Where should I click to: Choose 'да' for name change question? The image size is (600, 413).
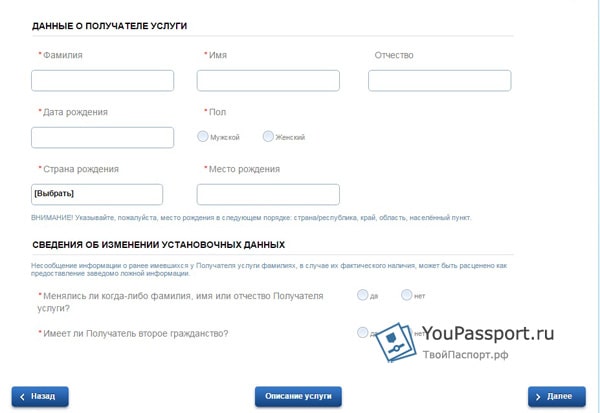click(362, 295)
